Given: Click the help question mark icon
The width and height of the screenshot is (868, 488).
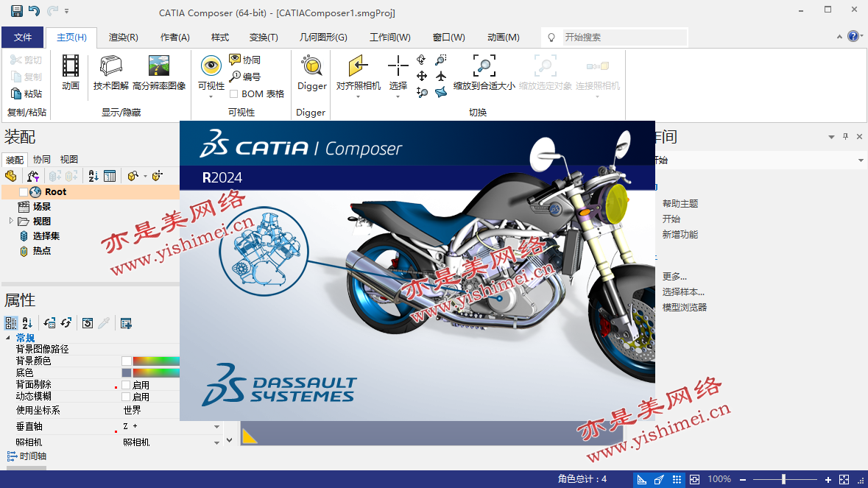Looking at the screenshot, I should pos(853,37).
